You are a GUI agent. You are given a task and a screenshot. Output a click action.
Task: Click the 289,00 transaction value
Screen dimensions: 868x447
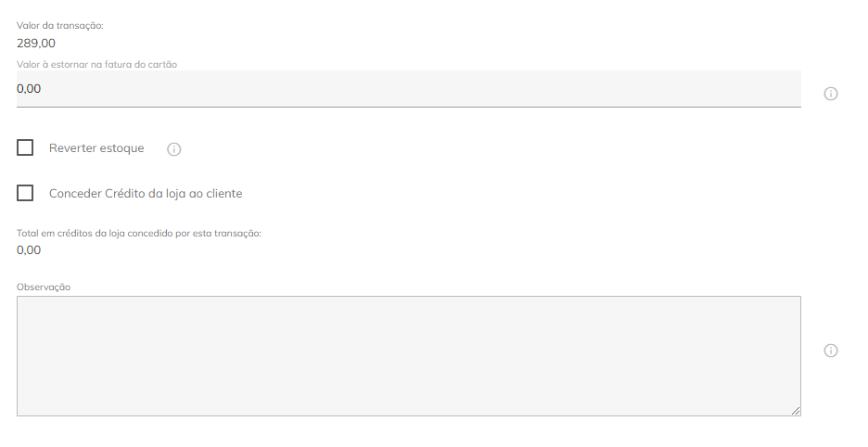click(36, 44)
